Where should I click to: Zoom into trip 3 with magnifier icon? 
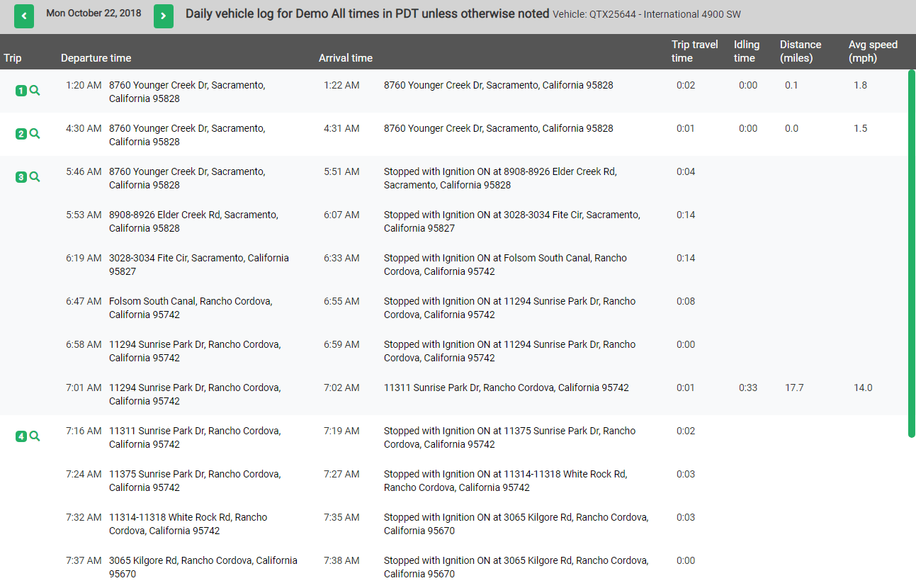35,177
